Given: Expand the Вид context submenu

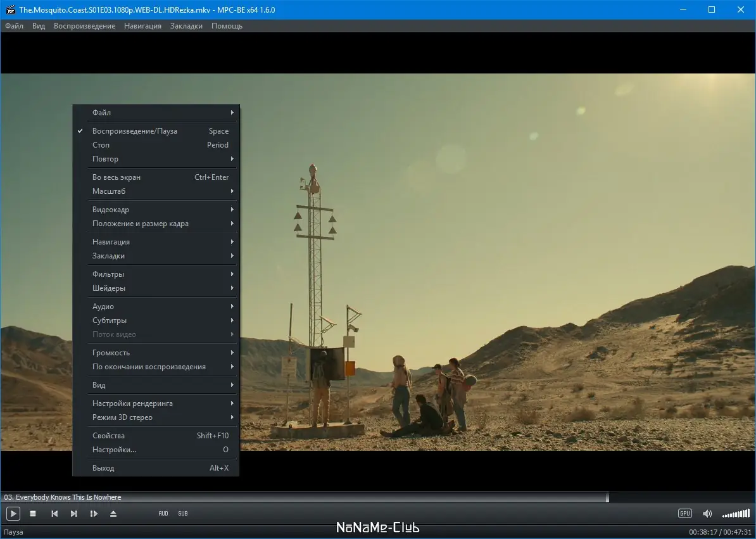Looking at the screenshot, I should click(x=156, y=385).
